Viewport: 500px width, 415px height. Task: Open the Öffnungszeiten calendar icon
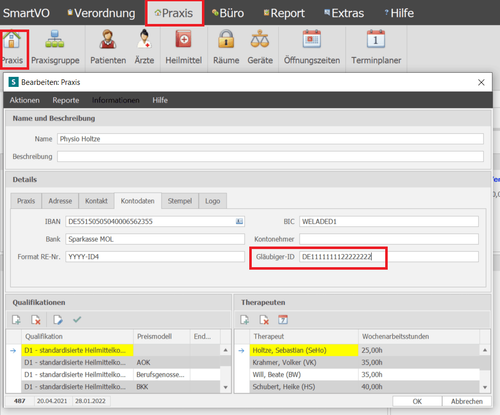[312, 39]
